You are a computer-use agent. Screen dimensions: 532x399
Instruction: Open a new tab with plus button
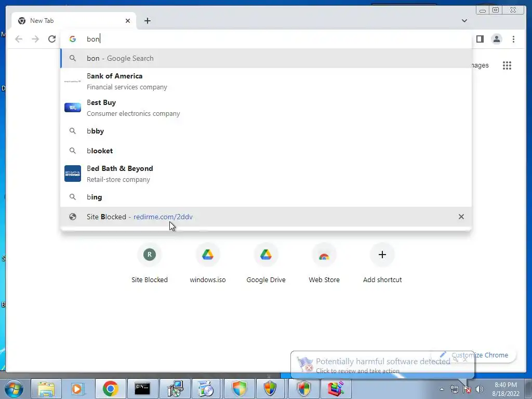pos(147,21)
